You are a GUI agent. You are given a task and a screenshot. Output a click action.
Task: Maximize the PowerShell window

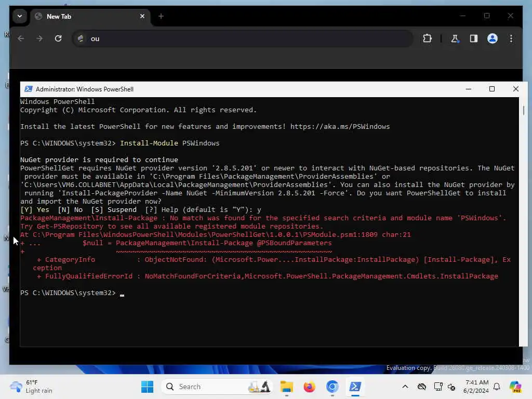click(492, 89)
